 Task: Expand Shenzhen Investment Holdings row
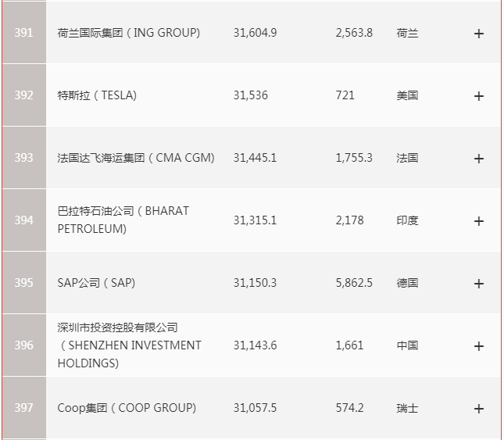click(x=479, y=346)
